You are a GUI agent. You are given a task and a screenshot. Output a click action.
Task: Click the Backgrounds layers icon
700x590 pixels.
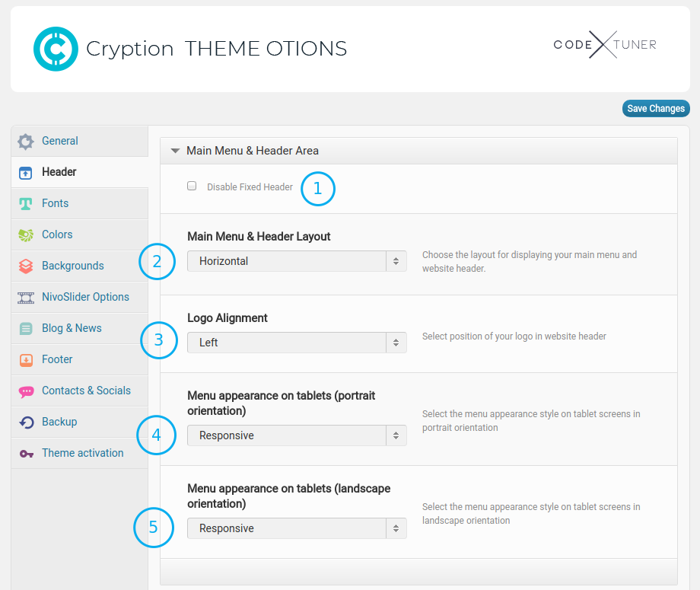26,266
